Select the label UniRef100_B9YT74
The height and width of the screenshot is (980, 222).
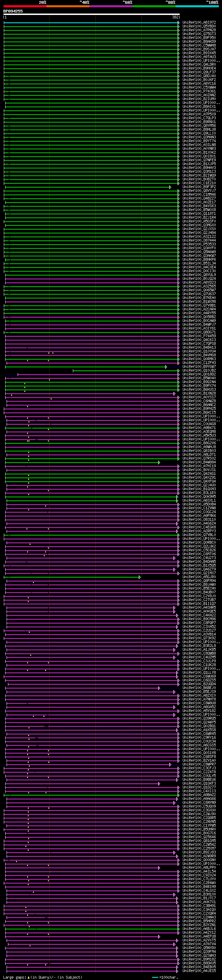[x=199, y=141]
